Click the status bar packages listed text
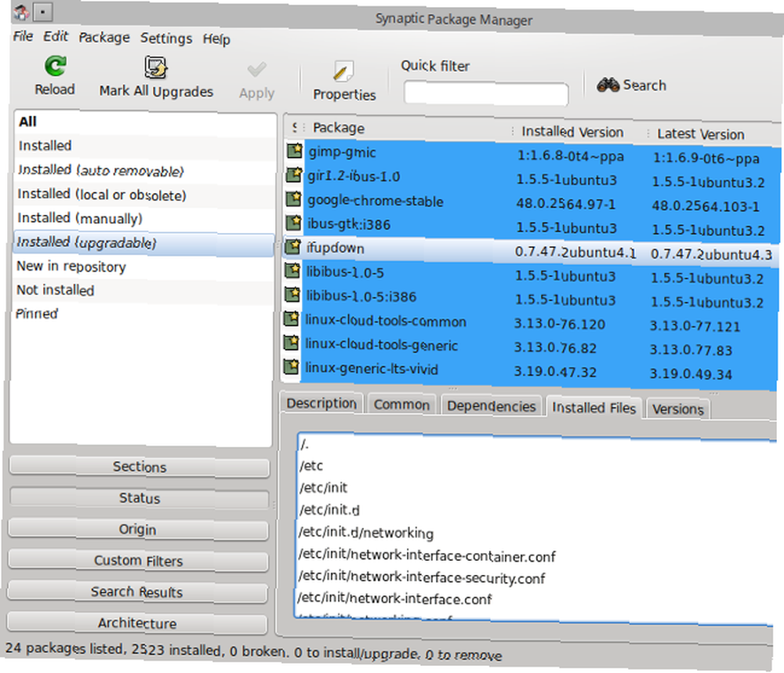 tap(253, 652)
